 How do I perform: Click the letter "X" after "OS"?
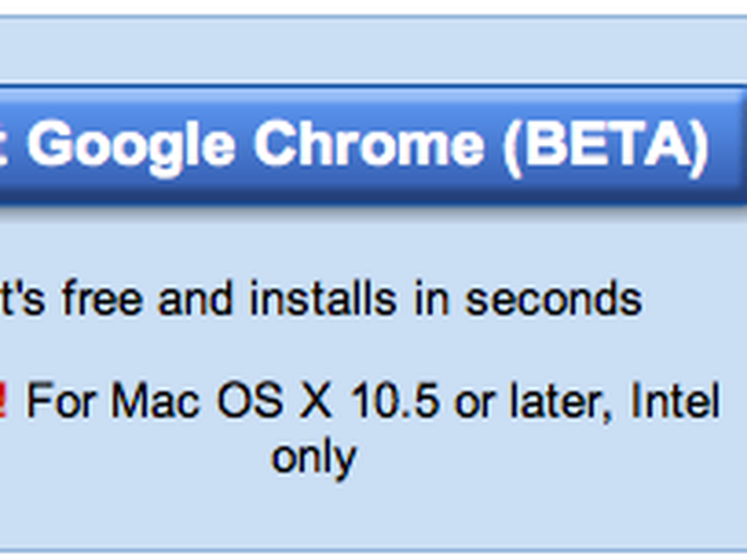316,401
